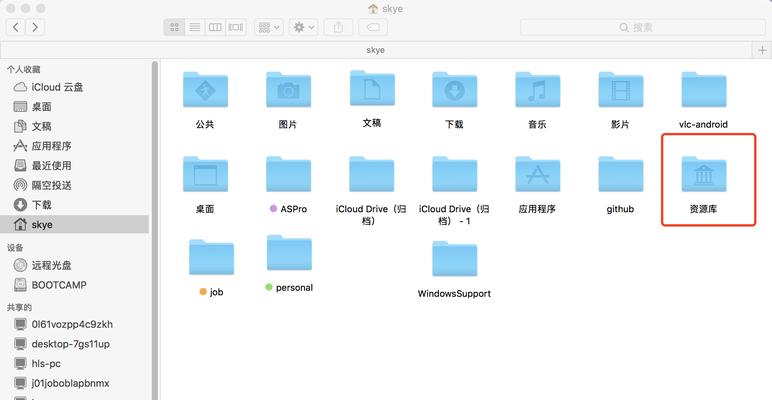
Task: Select the iCloud Drive（归档）- 1 folder icon
Action: click(x=454, y=174)
